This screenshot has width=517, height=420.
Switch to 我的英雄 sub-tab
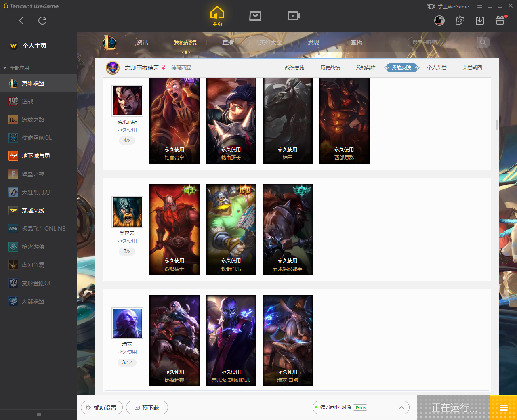click(x=366, y=68)
